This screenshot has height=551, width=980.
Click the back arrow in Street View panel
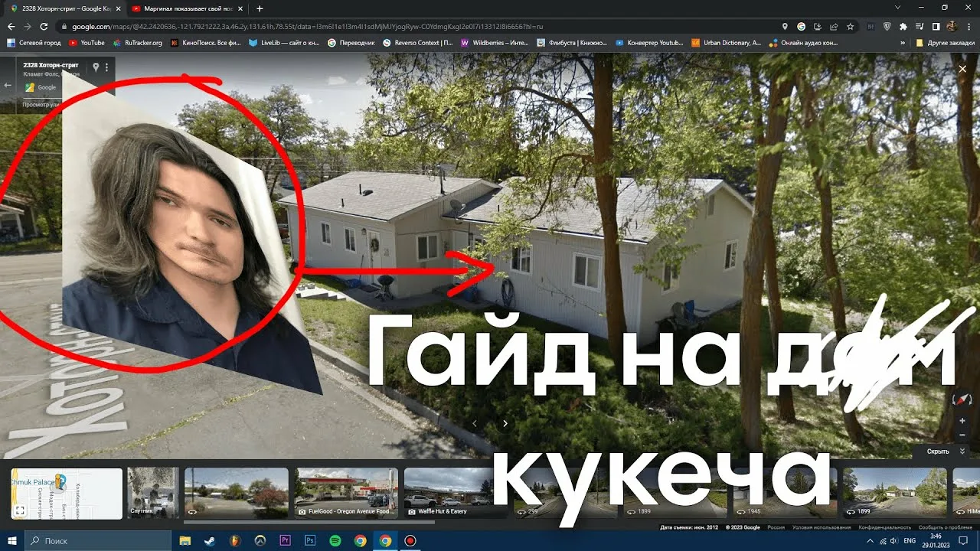8,85
